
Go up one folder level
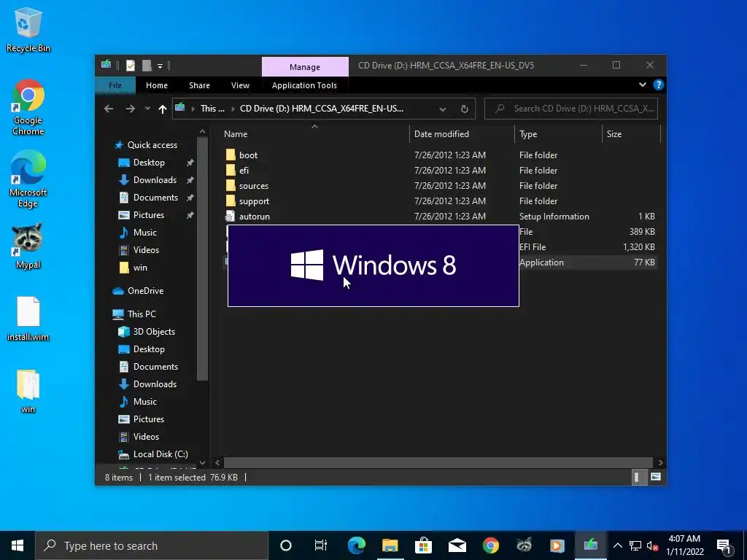coord(162,109)
